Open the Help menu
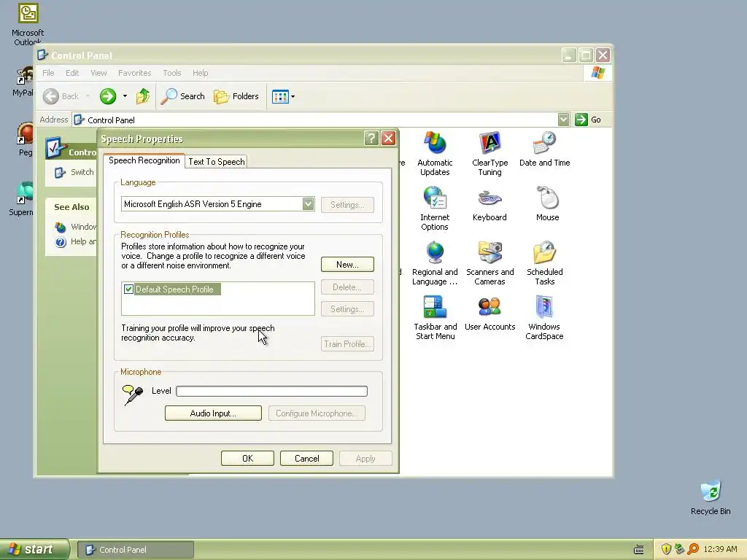747x560 pixels. coord(200,73)
